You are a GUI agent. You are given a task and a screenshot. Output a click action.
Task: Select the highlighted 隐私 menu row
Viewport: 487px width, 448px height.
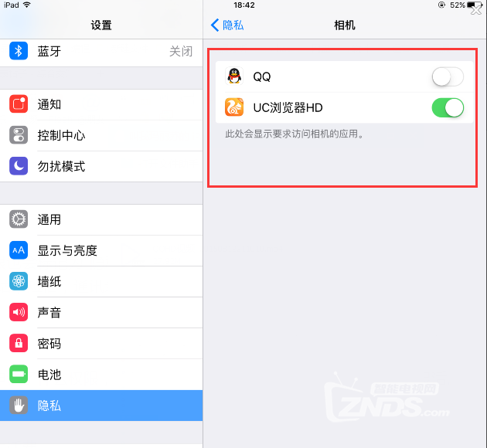[x=101, y=406]
